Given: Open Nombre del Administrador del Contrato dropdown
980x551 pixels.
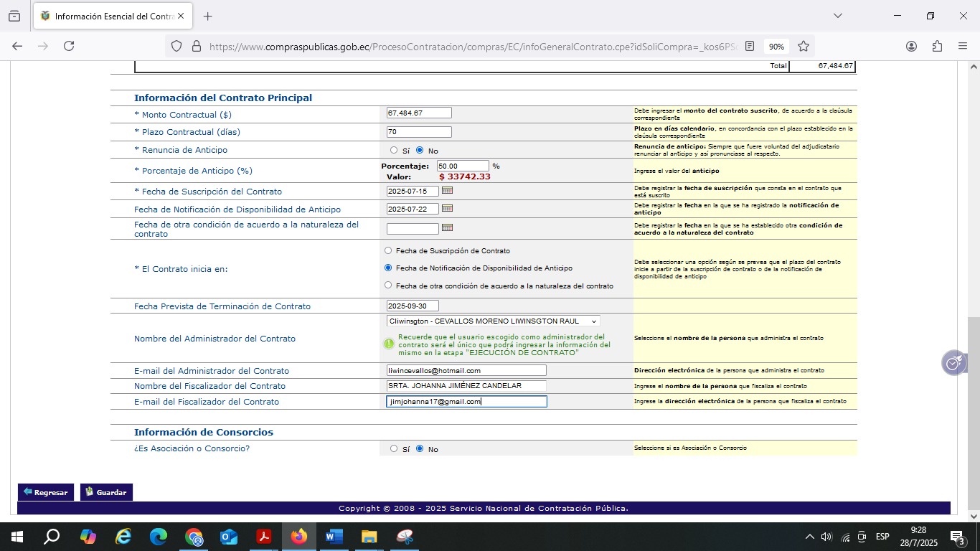Looking at the screenshot, I should click(493, 321).
